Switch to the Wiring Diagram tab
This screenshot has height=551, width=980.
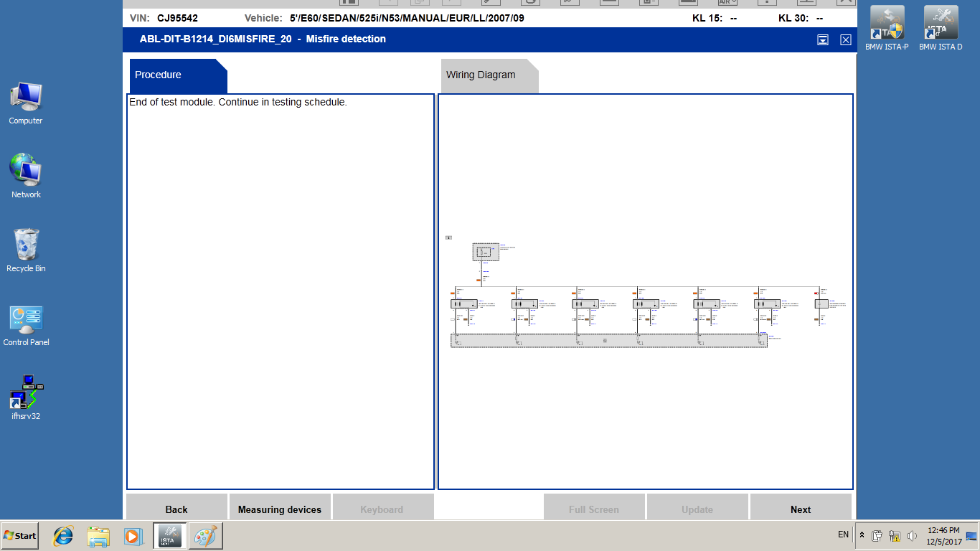[x=488, y=75]
